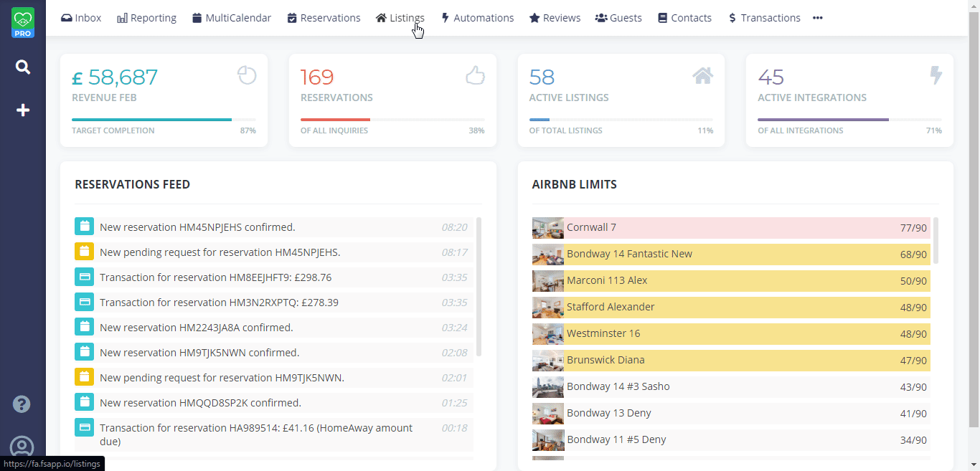The width and height of the screenshot is (980, 471).
Task: Click card icon for transaction HM8EEJHFT9
Action: point(84,277)
